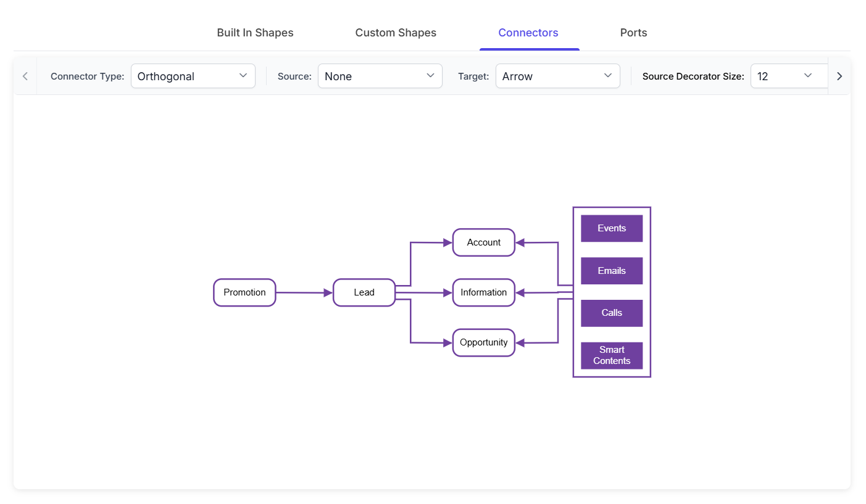The image size is (866, 504).
Task: Expand the Source Decorator Size dropdown
Action: (789, 76)
